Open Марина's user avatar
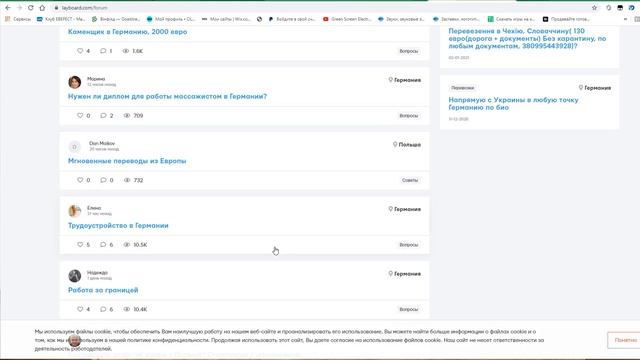The height and width of the screenshot is (360, 640). coord(74,82)
